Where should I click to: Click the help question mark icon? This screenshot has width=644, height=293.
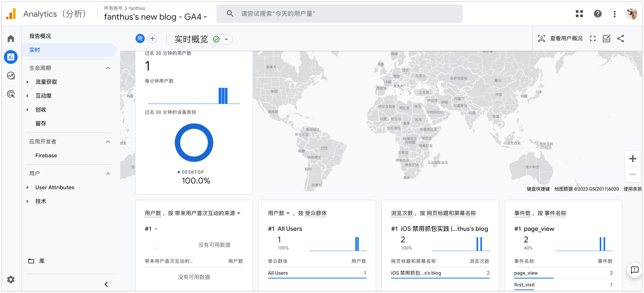pos(597,14)
